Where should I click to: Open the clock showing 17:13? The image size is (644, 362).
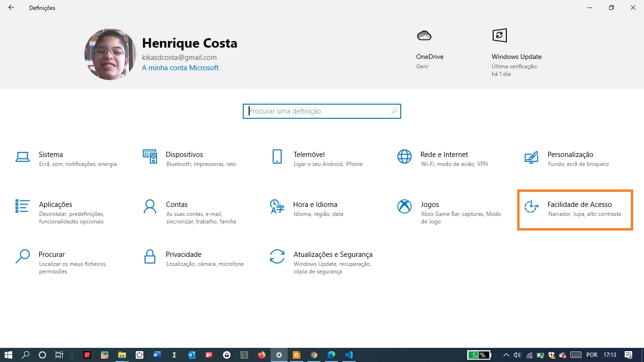tap(610, 355)
